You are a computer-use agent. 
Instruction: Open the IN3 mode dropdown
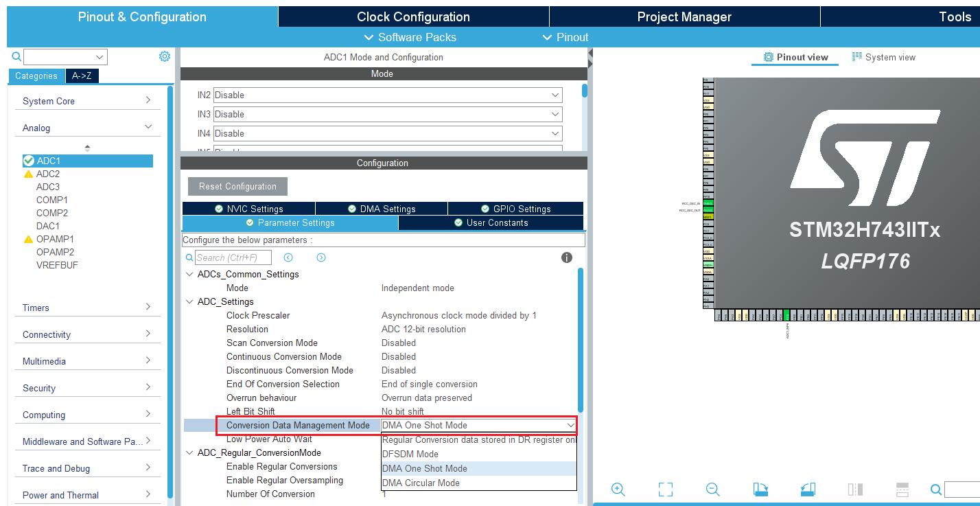coord(388,114)
